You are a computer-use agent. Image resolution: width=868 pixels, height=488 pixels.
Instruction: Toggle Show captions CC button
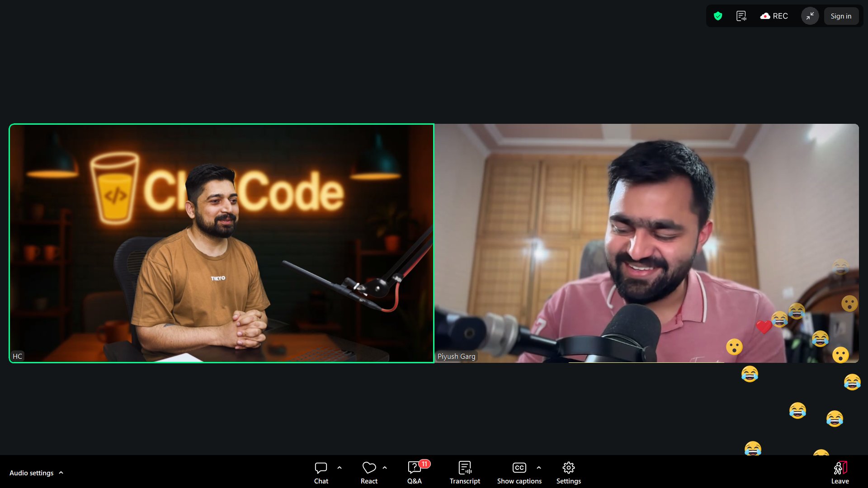click(519, 473)
